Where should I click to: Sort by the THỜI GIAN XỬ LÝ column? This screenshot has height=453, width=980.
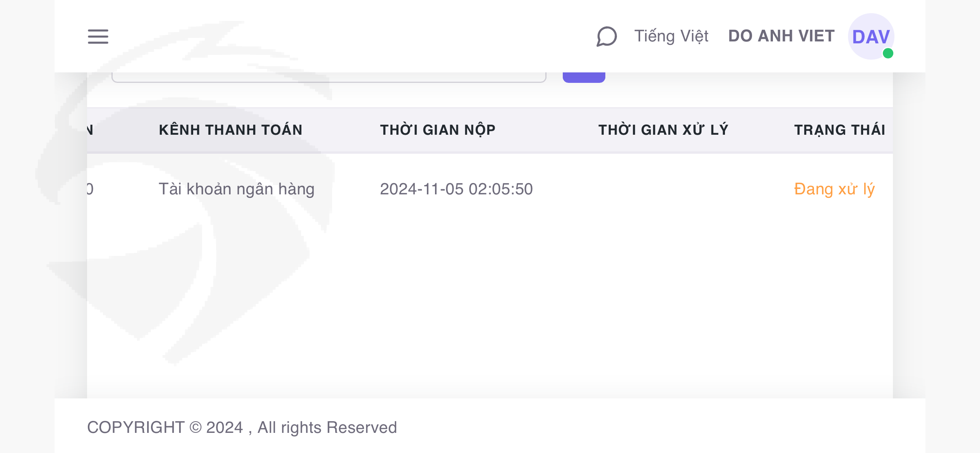click(663, 130)
